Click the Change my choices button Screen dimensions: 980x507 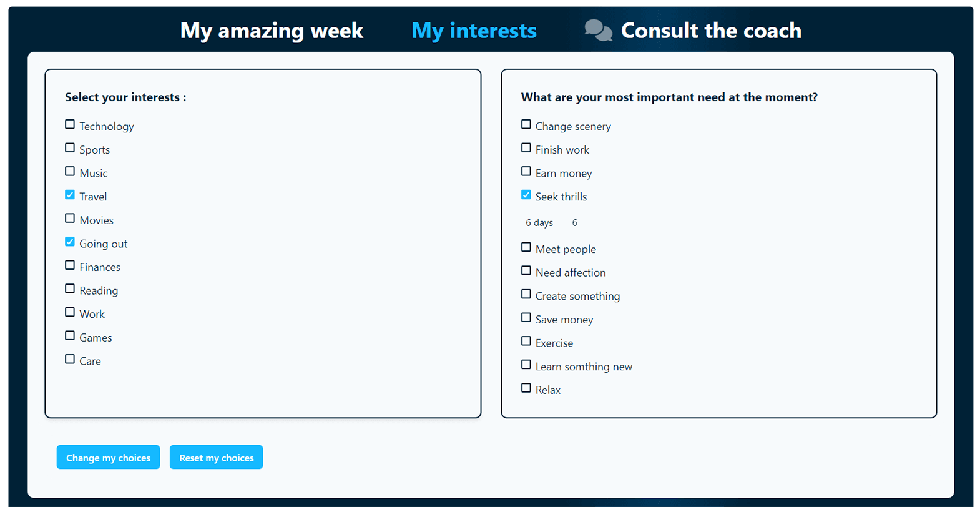tap(108, 458)
